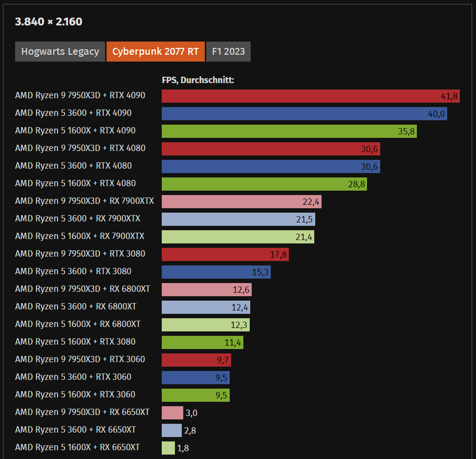Click label 'AMD Ryzen 5 3600 + RX 6650XT'

75,430
